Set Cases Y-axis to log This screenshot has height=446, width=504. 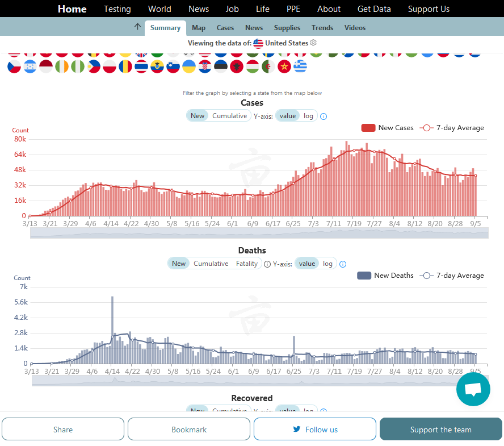coord(308,116)
